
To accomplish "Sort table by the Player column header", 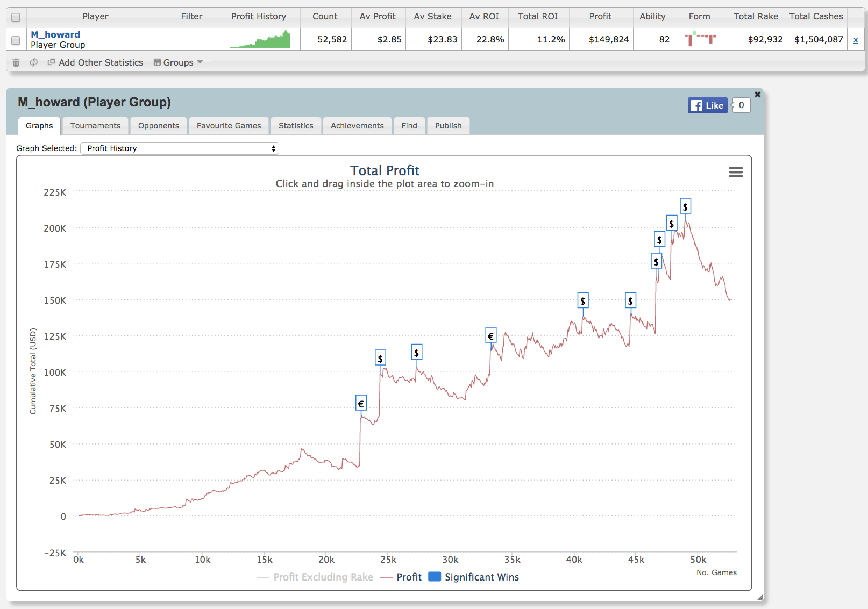I will click(96, 17).
